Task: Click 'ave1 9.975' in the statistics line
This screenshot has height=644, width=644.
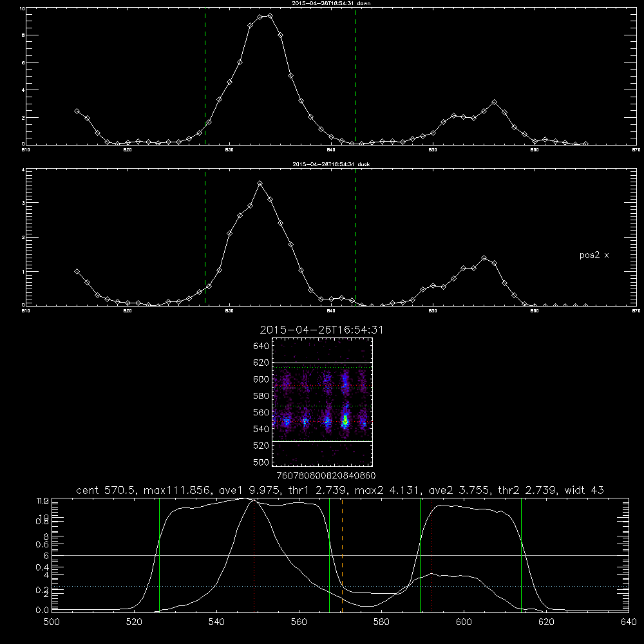Action: pyautogui.click(x=249, y=490)
